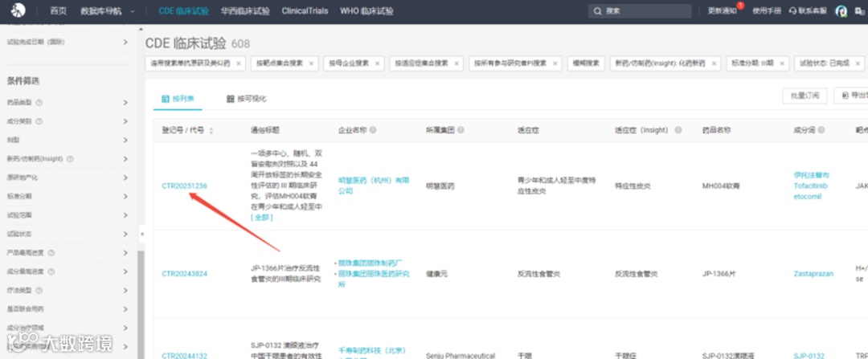Viewport: 868px width, 359px height.
Task: Expand the full title via [全部] link
Action: pyautogui.click(x=262, y=218)
